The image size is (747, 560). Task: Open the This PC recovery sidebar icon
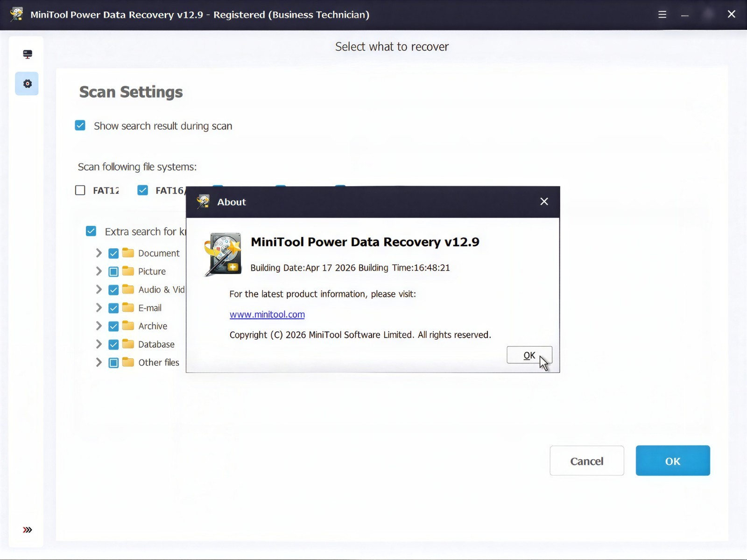[x=28, y=54]
